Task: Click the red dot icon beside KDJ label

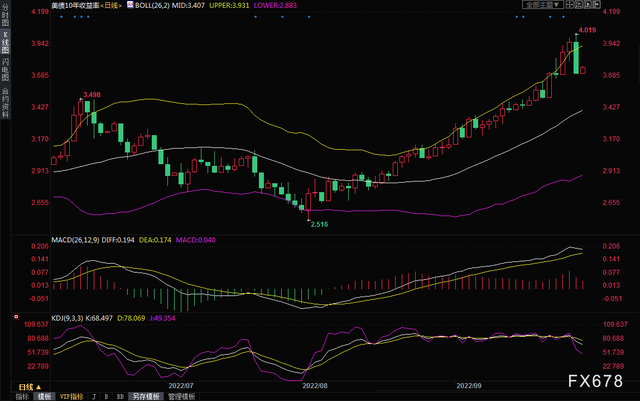Action: pyautogui.click(x=17, y=318)
